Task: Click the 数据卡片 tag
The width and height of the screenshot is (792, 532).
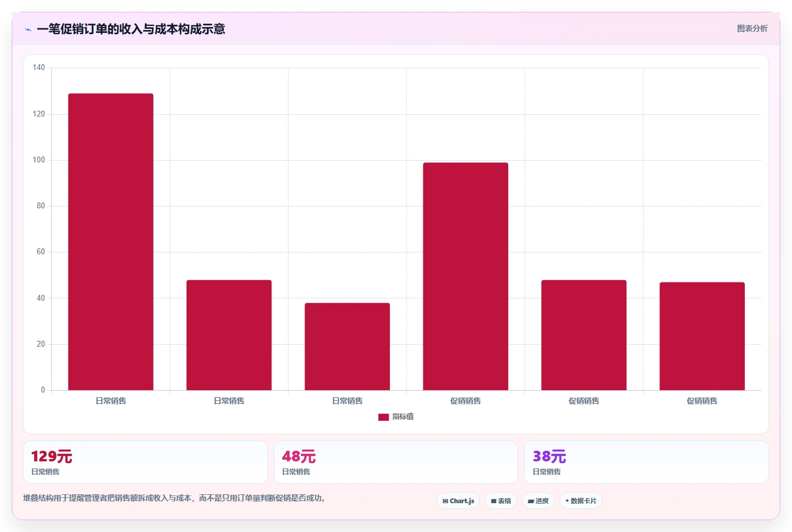Action: pyautogui.click(x=581, y=501)
